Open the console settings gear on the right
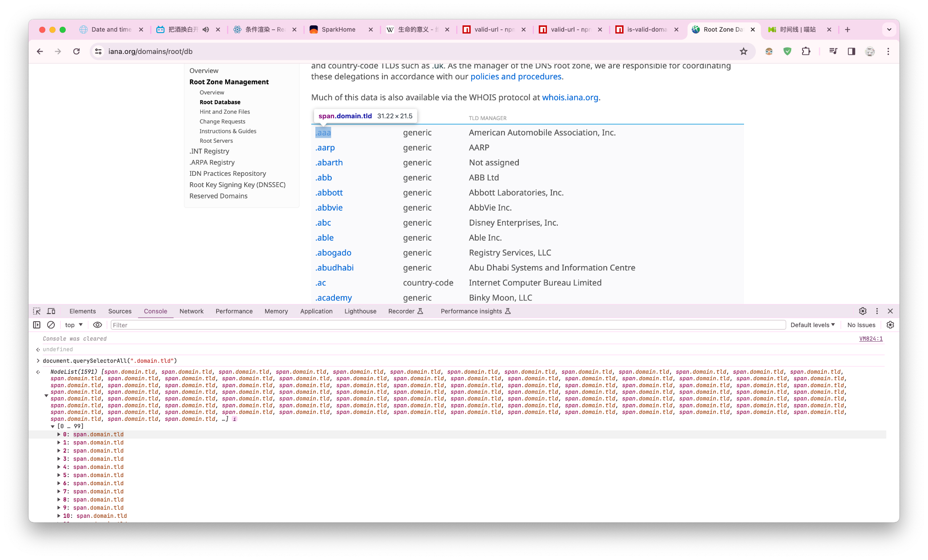Image resolution: width=928 pixels, height=560 pixels. pos(890,325)
